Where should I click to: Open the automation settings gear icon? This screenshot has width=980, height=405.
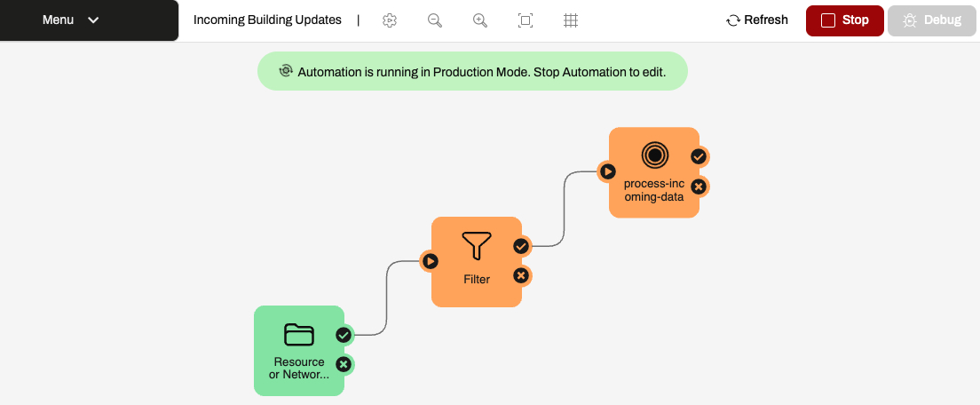[x=390, y=20]
